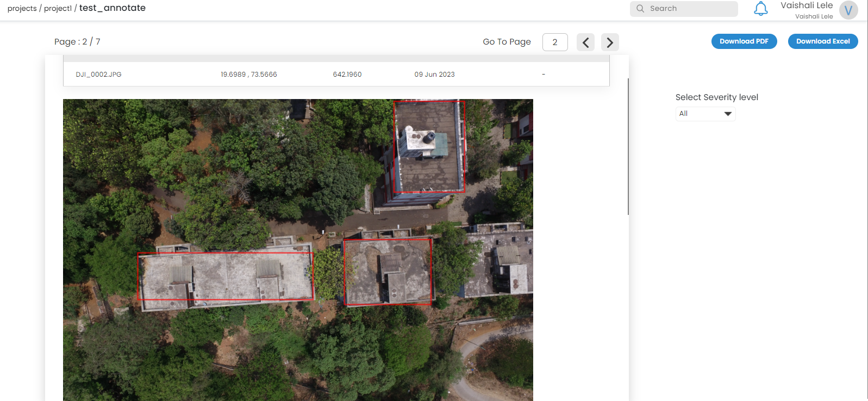Expand the Select Severity level dropdown

coord(705,114)
